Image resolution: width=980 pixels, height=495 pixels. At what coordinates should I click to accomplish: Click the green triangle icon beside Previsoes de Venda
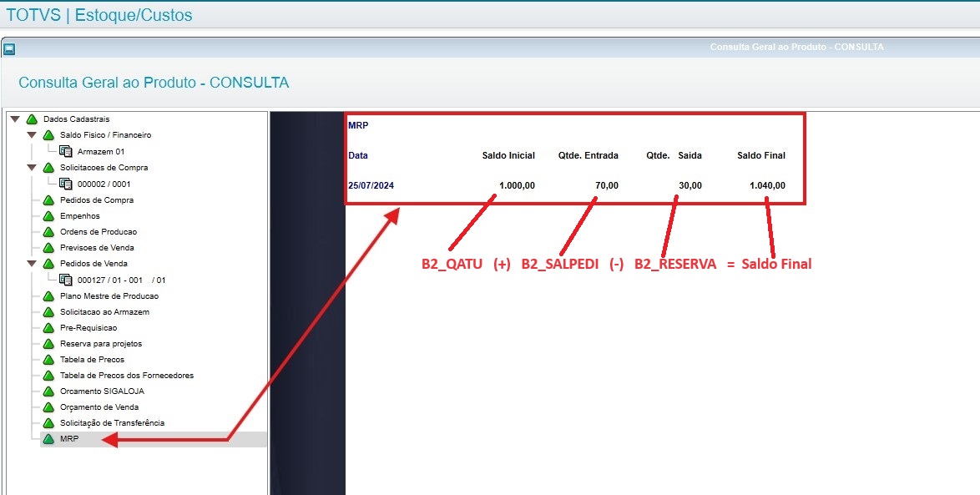(48, 248)
